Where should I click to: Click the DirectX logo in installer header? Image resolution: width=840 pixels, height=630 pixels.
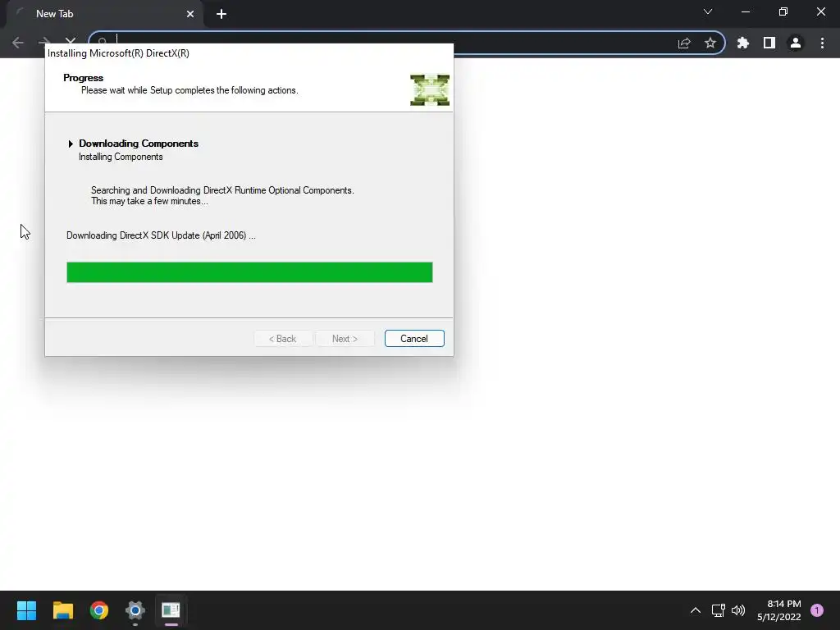(x=430, y=90)
